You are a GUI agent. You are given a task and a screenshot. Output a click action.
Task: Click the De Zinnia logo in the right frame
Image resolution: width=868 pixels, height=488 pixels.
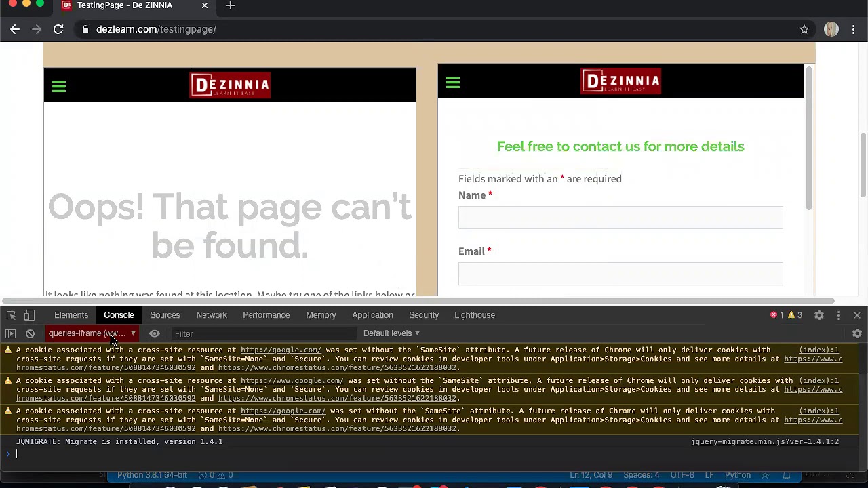click(x=620, y=81)
